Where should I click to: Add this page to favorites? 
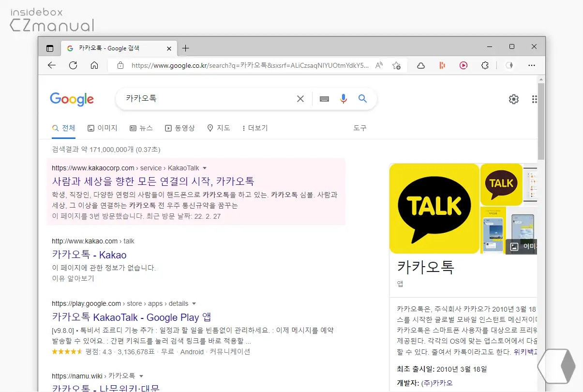tap(397, 65)
